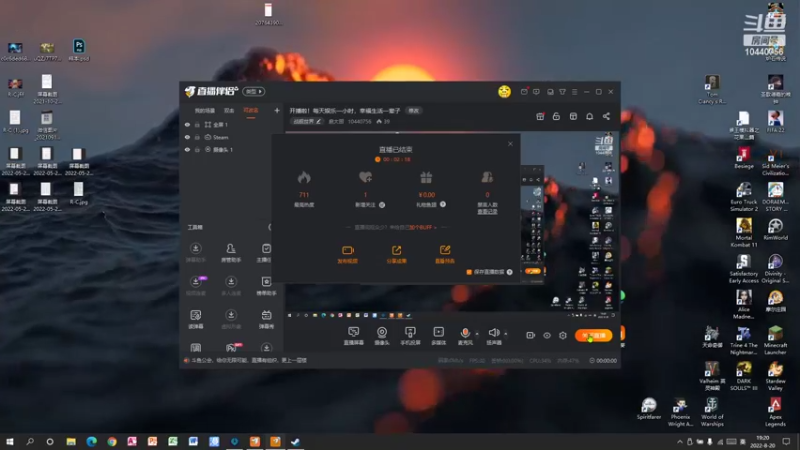Expand microphone options arrow
The width and height of the screenshot is (800, 450).
477,334
